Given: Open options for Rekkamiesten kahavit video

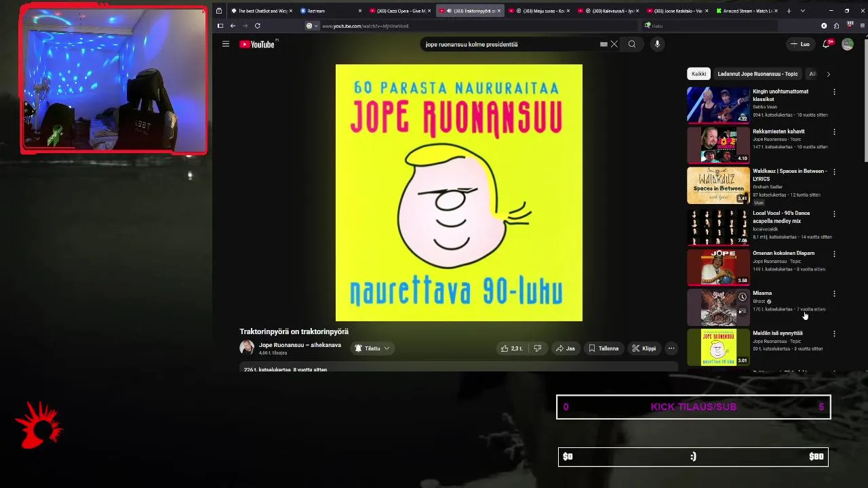Looking at the screenshot, I should 834,131.
